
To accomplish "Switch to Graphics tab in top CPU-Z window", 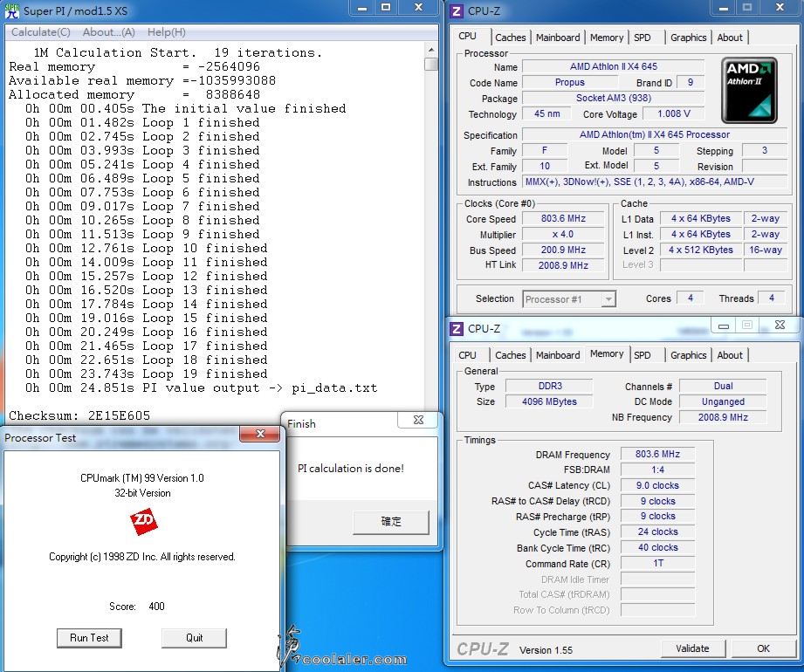I will coord(688,38).
